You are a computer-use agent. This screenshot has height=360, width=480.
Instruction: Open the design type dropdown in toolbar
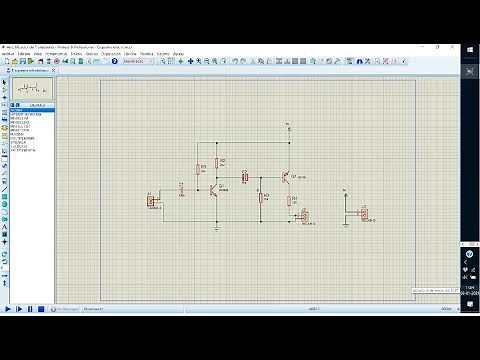coord(138,61)
